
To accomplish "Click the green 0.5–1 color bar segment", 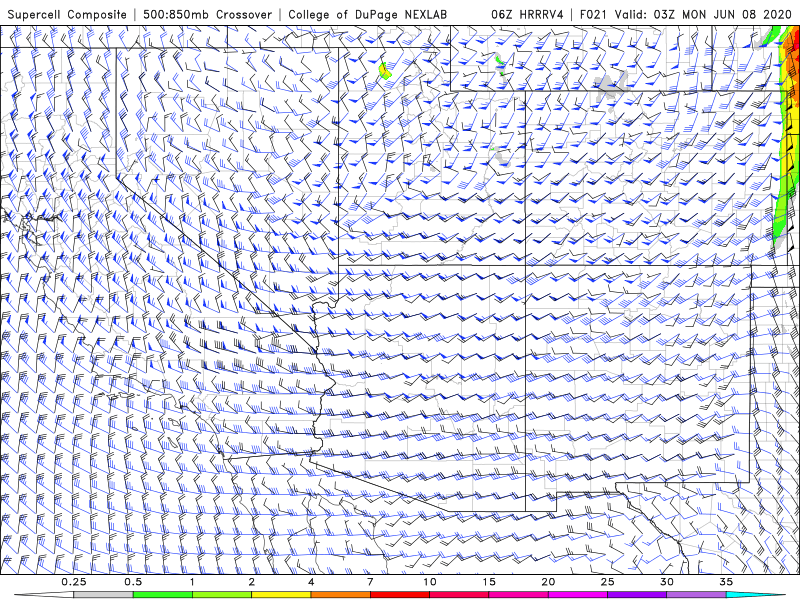I will [162, 595].
